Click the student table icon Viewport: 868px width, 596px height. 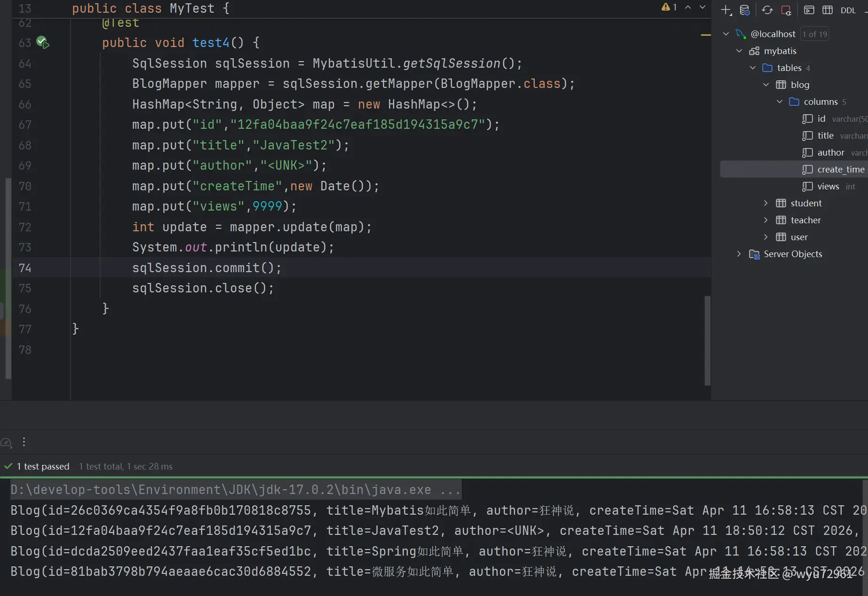[781, 203]
